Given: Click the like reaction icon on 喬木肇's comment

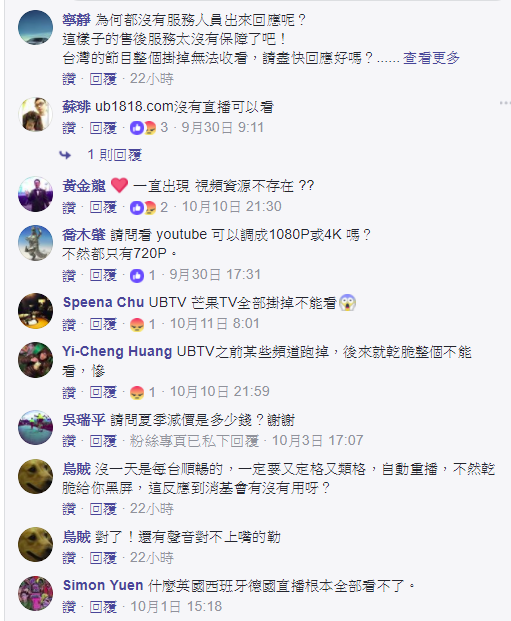Looking at the screenshot, I should coord(137,276).
